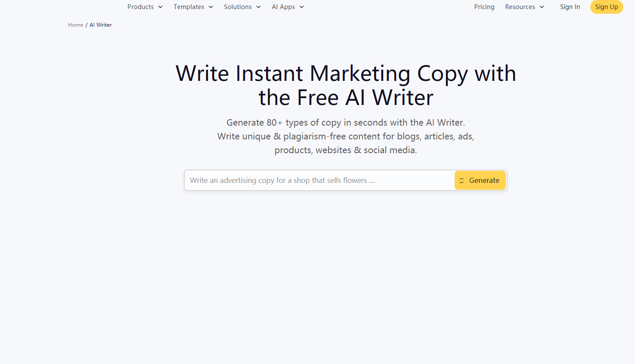Show the Resources dropdown menu
The width and height of the screenshot is (635, 364).
pos(520,7)
